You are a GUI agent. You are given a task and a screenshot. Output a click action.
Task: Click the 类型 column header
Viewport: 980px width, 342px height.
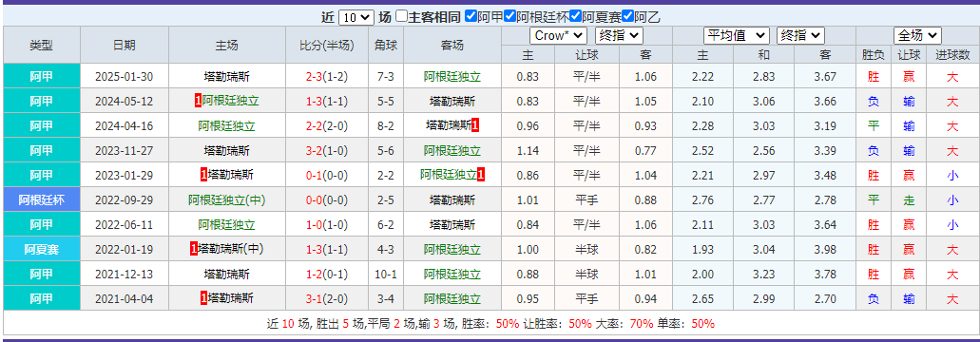pos(41,45)
